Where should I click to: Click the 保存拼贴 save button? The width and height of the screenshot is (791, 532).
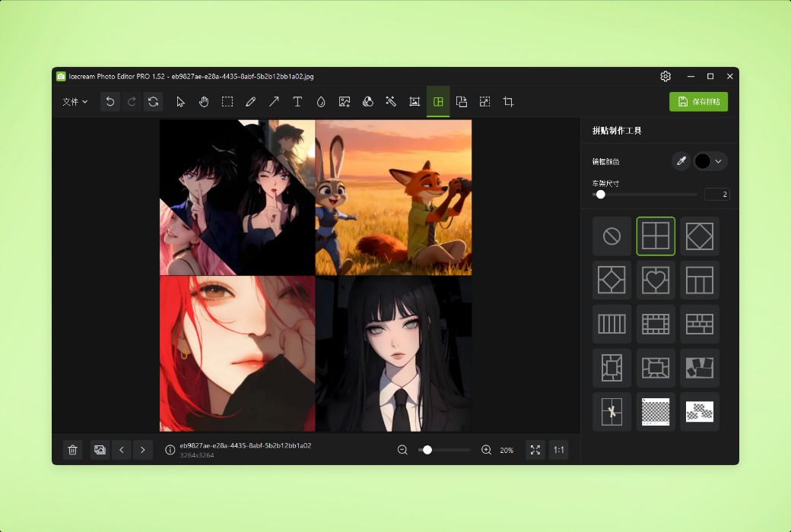pyautogui.click(x=697, y=101)
